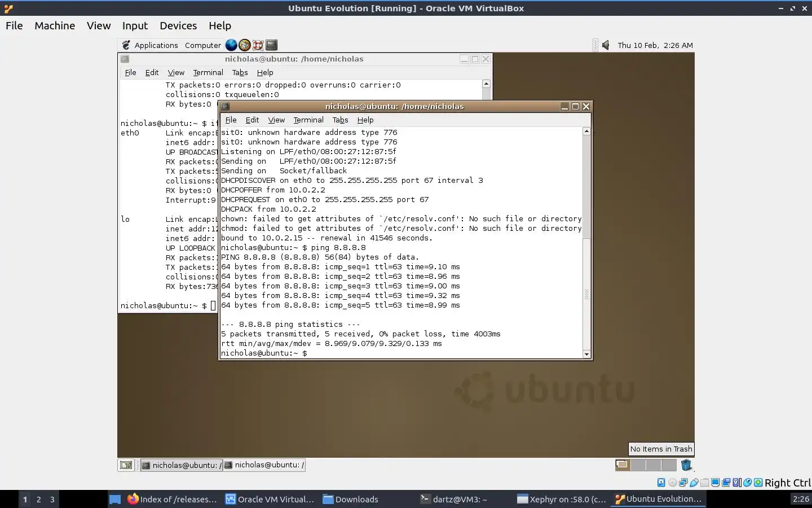812x508 pixels.
Task: Open the Applications menu in the GNOME panel
Action: pos(156,45)
